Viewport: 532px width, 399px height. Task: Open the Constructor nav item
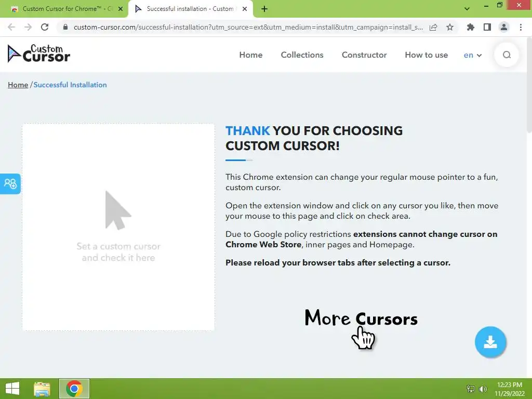364,55
